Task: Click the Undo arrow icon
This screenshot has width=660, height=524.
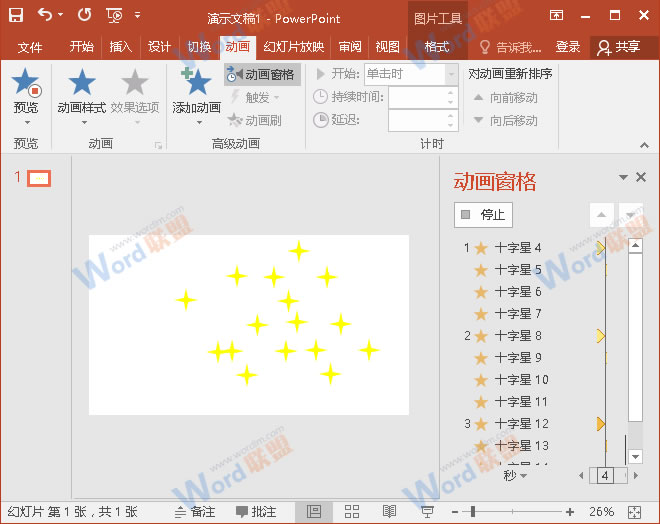Action: coord(44,16)
